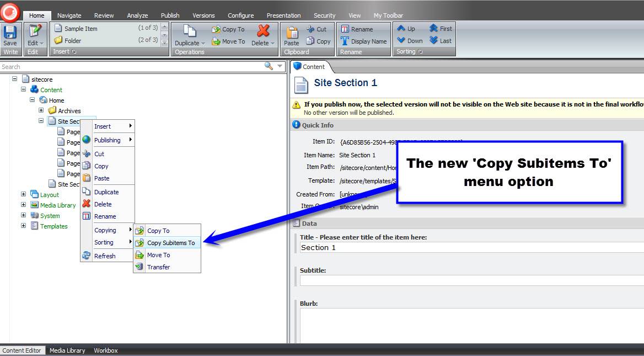The height and width of the screenshot is (356, 644).
Task: Expand the Media Library node
Action: (23, 205)
